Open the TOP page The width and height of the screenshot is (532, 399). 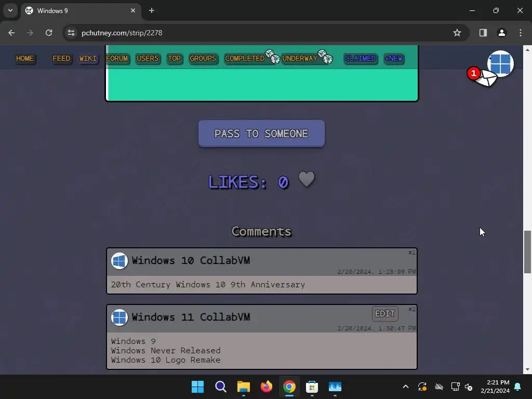(175, 58)
